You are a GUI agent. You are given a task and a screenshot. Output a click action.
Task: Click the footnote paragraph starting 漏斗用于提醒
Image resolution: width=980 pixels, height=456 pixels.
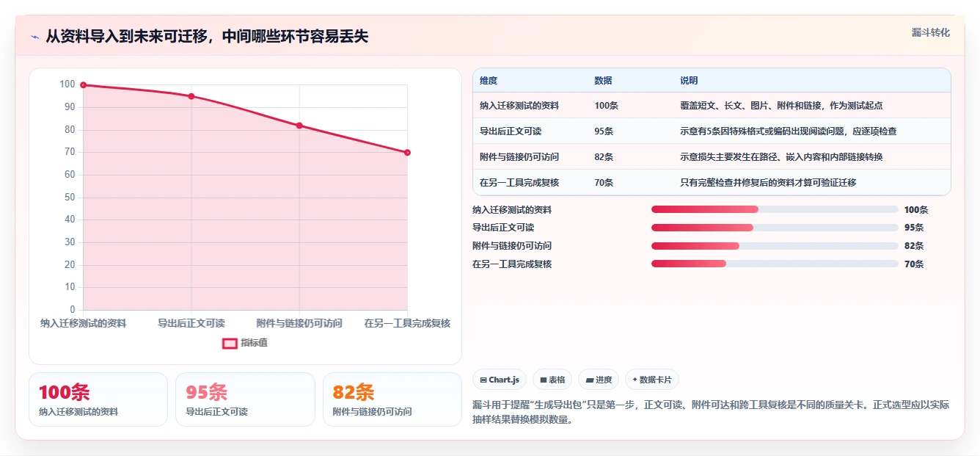click(712, 413)
